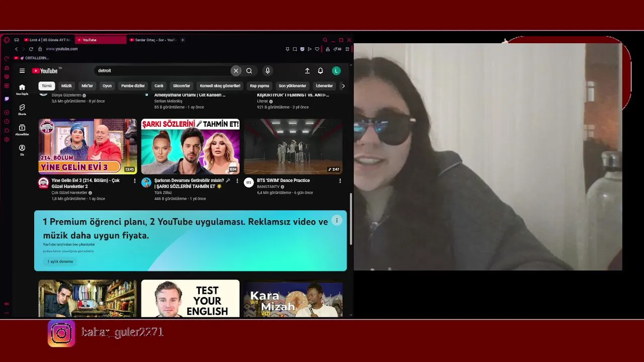The height and width of the screenshot is (362, 644).
Task: Select the Tümü filter chip
Action: point(47,86)
